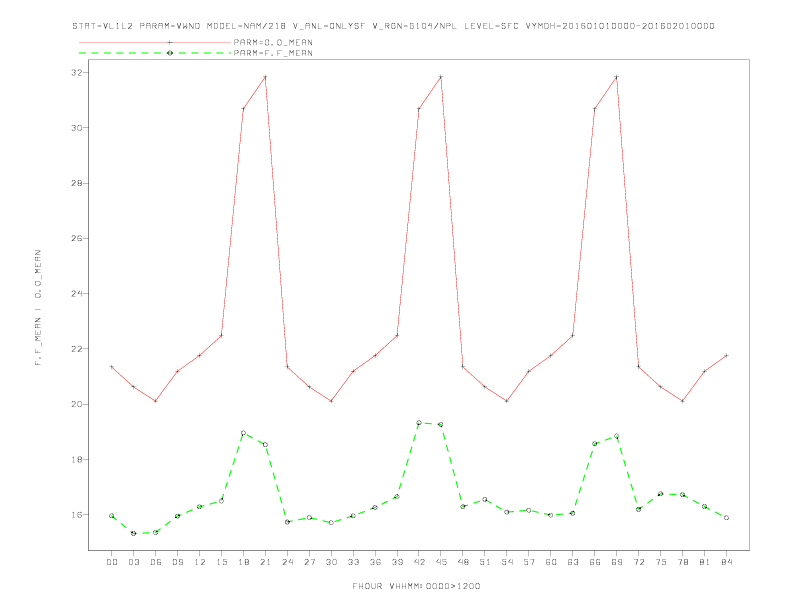This screenshot has height=612, width=792.
Task: Click x-axis tick label 03
Action: [133, 562]
